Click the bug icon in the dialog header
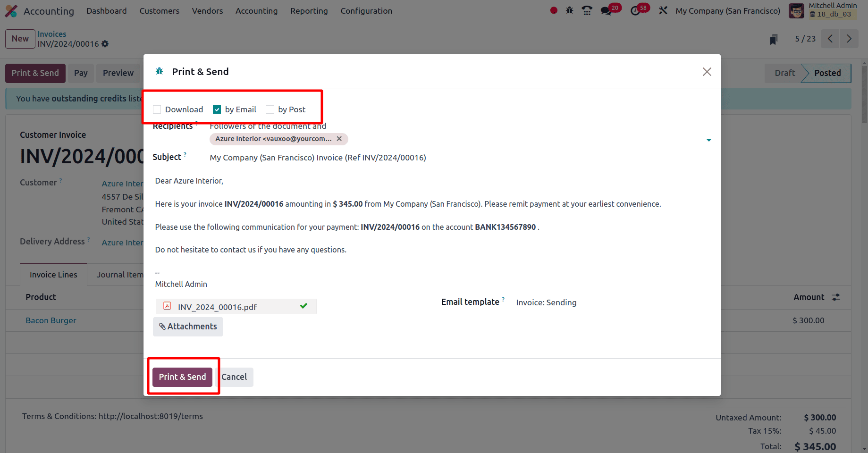This screenshot has height=453, width=868. click(160, 71)
